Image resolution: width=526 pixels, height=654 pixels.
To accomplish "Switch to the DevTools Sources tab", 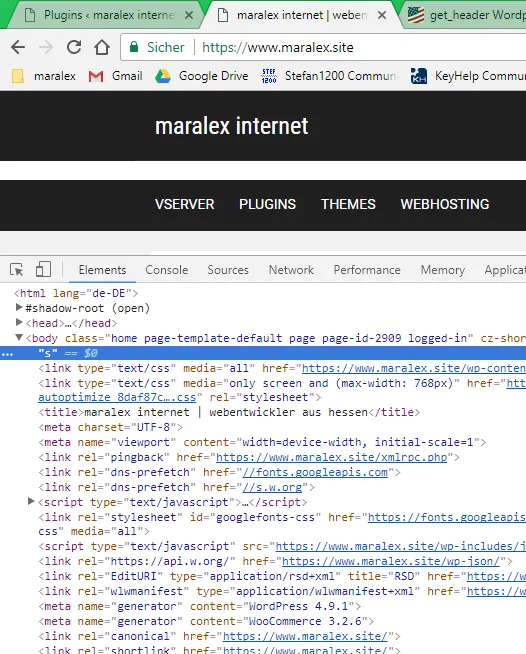I will click(228, 270).
